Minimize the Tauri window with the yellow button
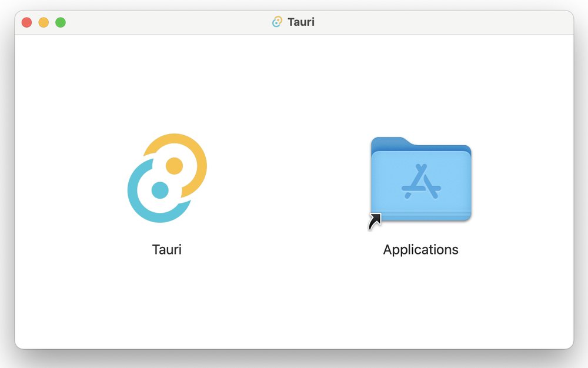The image size is (588, 368). (x=44, y=22)
